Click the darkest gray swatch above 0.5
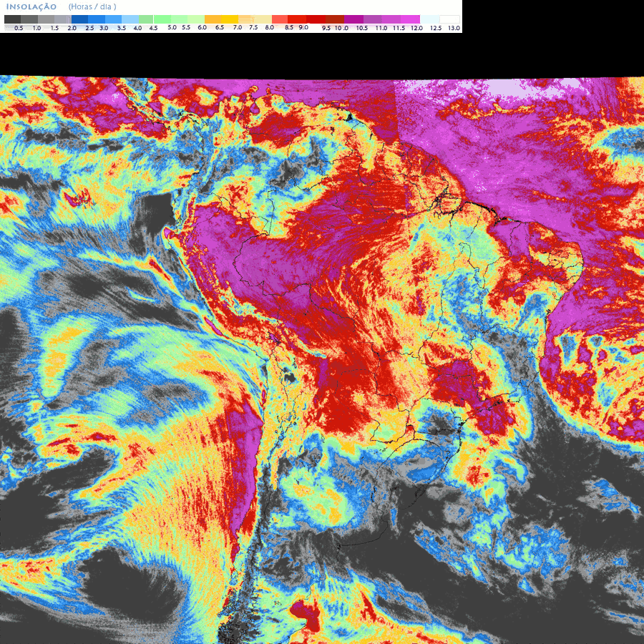The height and width of the screenshot is (644, 644). click(x=13, y=19)
